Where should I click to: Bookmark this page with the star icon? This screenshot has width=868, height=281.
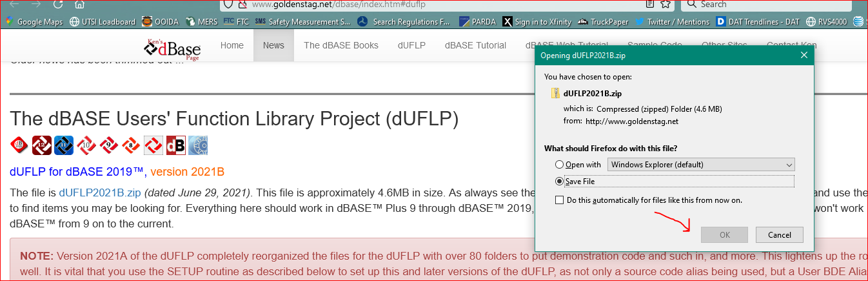667,5
